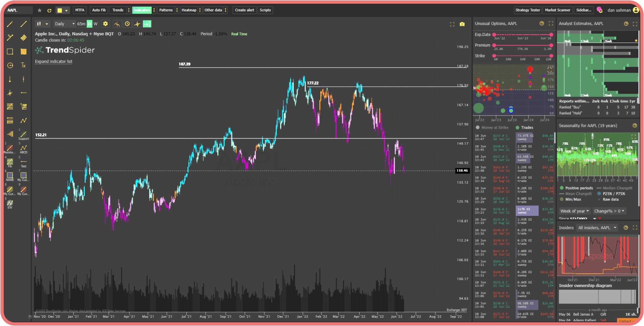Choose the circle drawing tool
This screenshot has width=644, height=326.
pos(10,65)
